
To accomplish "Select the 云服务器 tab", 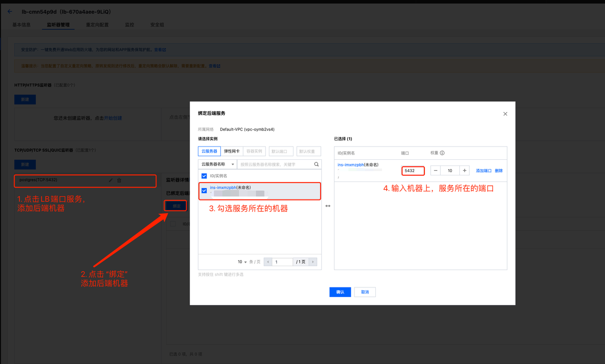I will coord(209,151).
